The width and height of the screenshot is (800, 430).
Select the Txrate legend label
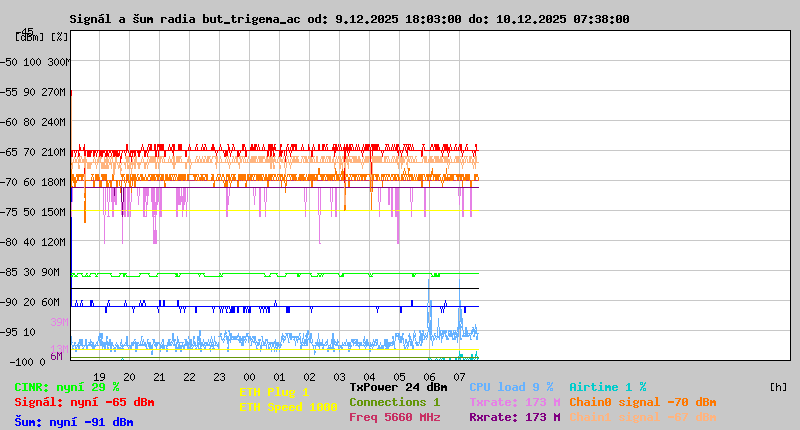point(514,402)
